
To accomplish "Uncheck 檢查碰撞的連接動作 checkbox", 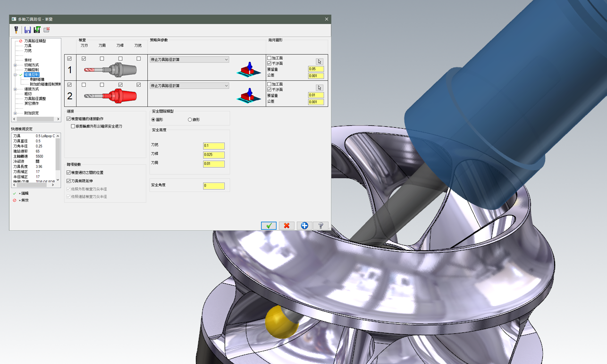I will [69, 119].
